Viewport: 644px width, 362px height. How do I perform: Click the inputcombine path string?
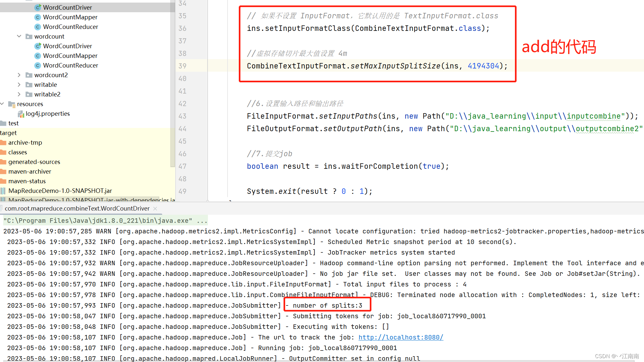coord(593,116)
